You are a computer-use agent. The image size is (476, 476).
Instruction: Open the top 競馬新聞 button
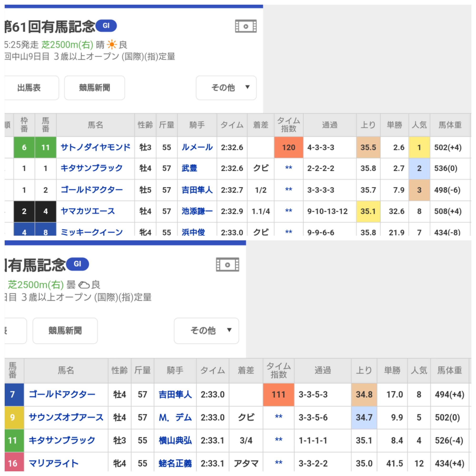pos(94,87)
